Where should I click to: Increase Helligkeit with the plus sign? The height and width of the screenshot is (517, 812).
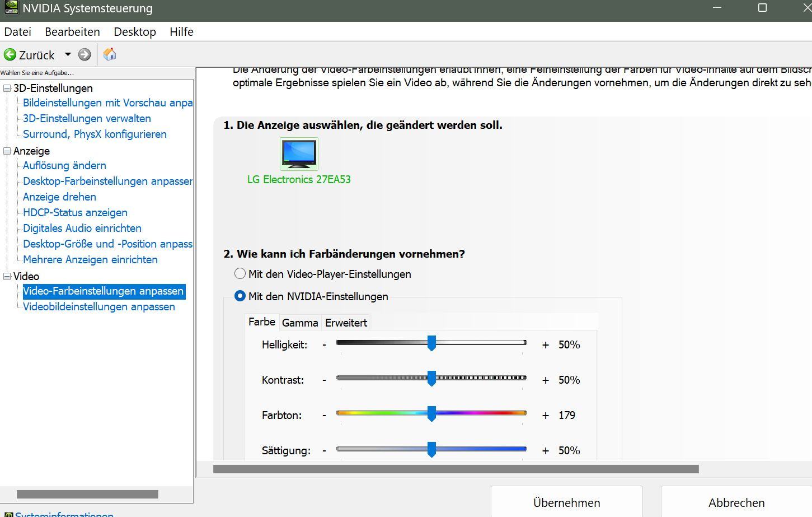[546, 345]
